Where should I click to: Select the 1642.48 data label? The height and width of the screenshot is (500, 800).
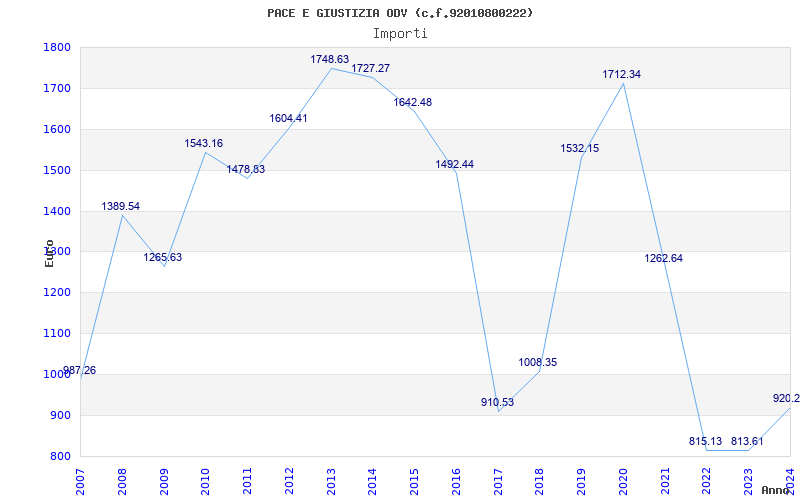[412, 103]
